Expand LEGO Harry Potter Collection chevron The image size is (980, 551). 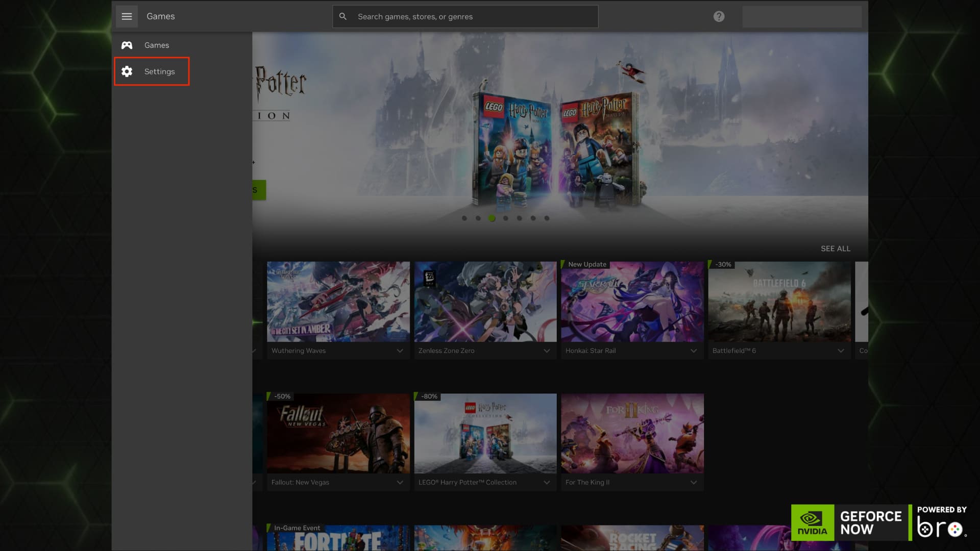[547, 483]
